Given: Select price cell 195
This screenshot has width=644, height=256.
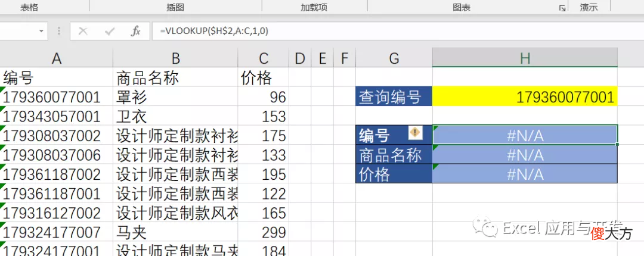Looking at the screenshot, I should [x=264, y=174].
